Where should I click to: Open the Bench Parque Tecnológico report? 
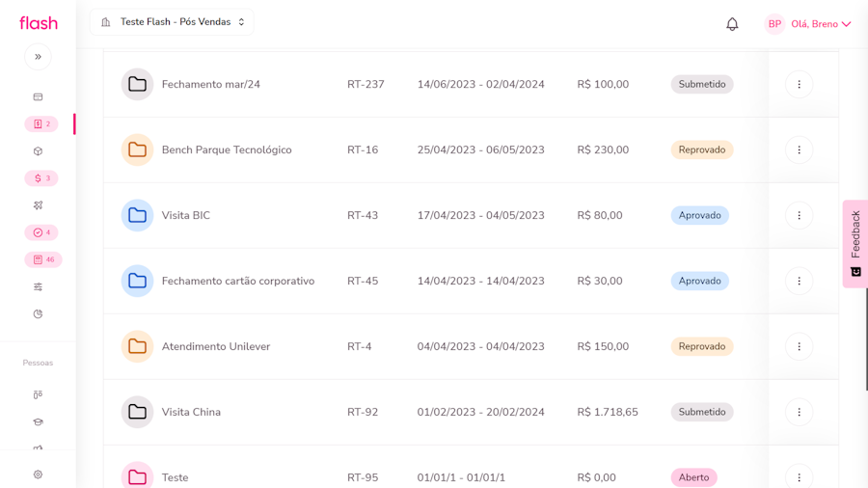[227, 149]
